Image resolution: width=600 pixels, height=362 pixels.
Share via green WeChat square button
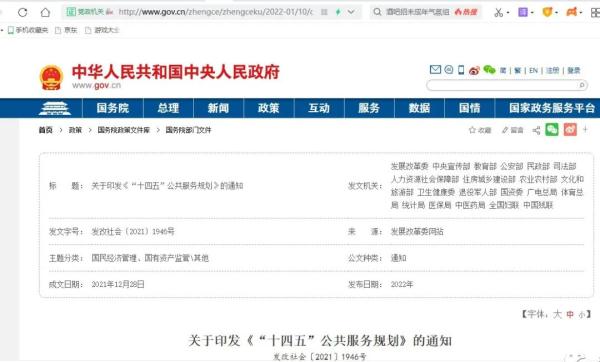click(552, 130)
